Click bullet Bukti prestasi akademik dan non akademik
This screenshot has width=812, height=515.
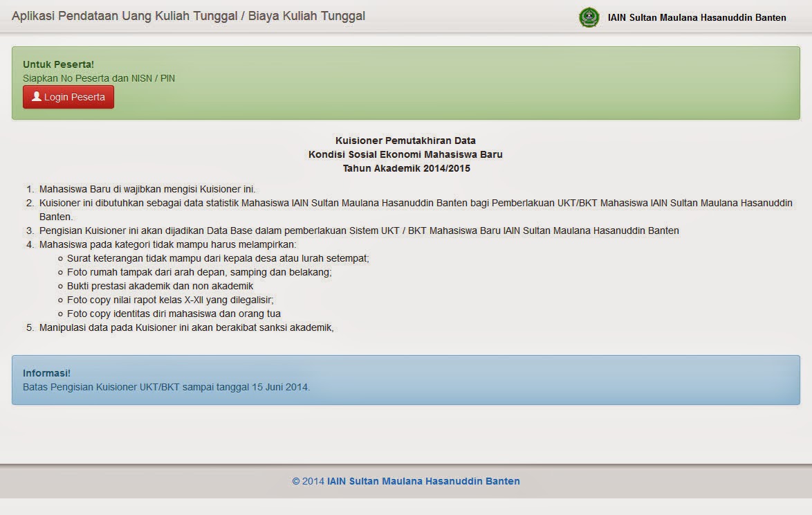[x=160, y=286]
